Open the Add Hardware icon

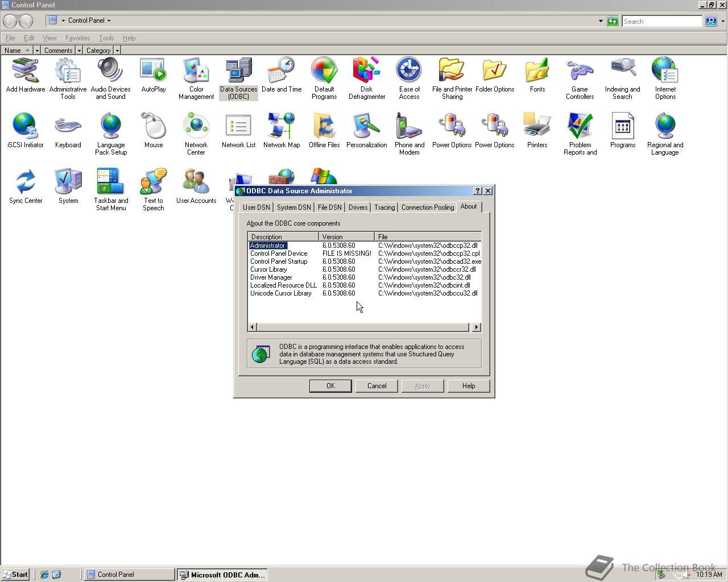click(x=26, y=76)
